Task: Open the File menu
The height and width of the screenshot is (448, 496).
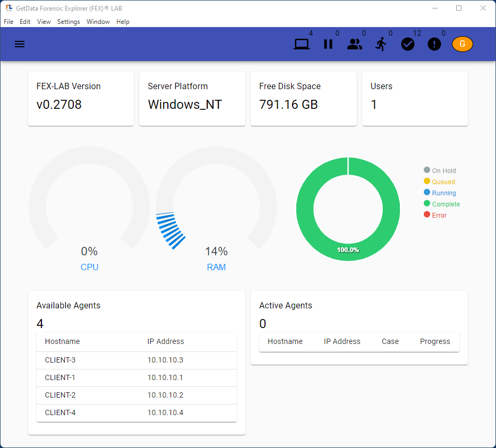Action: click(x=8, y=22)
